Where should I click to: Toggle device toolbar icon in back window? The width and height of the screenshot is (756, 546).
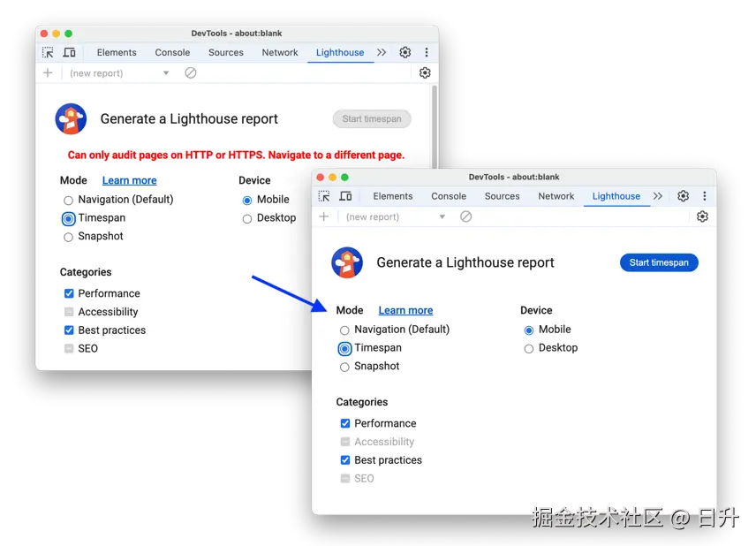pos(70,52)
